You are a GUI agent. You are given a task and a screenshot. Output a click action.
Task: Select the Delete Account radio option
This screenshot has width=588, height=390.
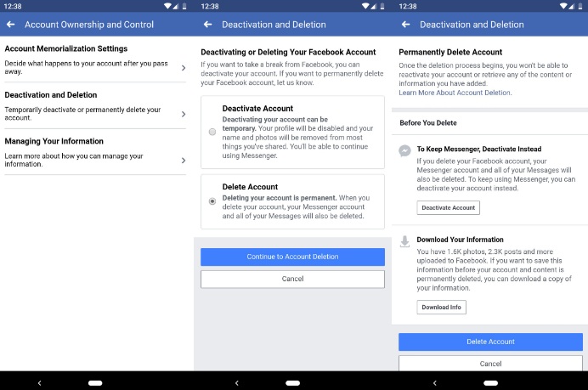(212, 201)
